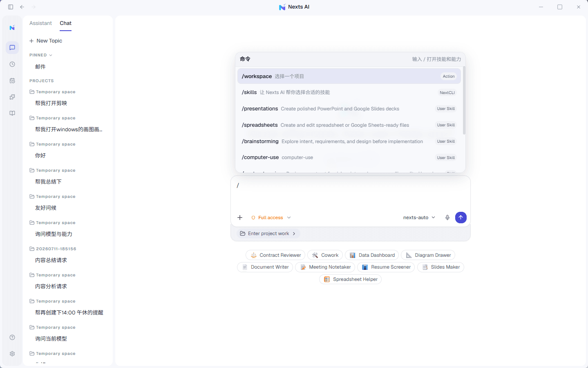Open chat 帮我总结下
The width and height of the screenshot is (588, 368).
[x=48, y=182]
